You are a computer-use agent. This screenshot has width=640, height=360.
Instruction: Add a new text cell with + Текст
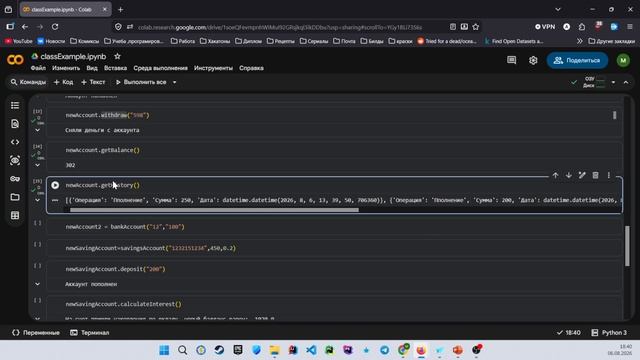(x=93, y=82)
